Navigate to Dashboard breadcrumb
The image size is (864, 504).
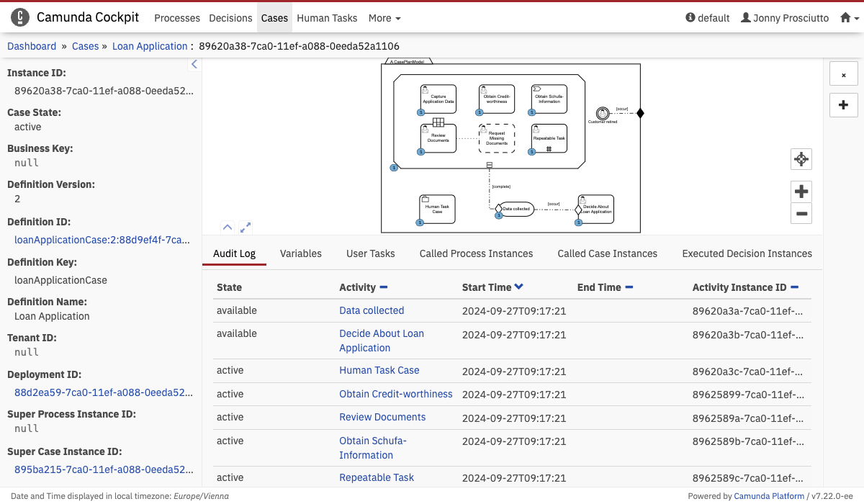click(32, 46)
